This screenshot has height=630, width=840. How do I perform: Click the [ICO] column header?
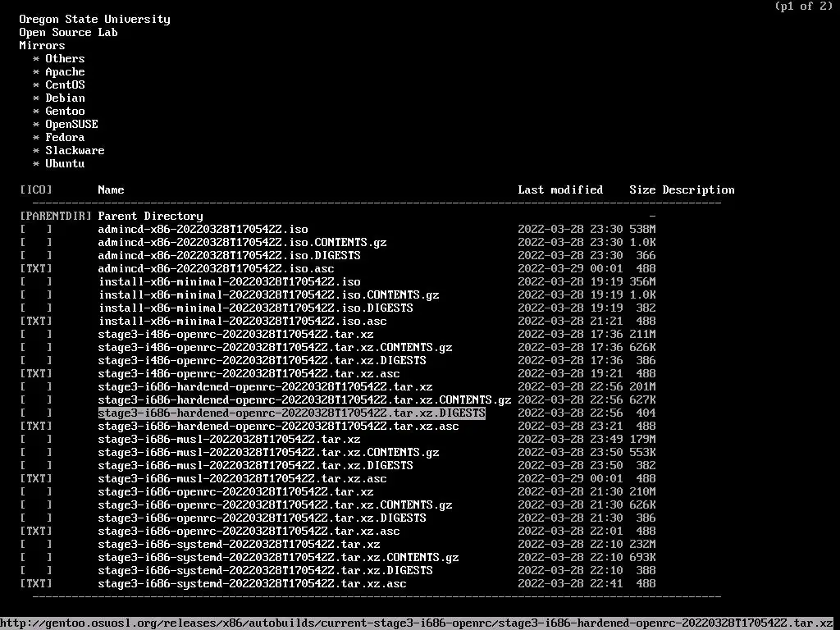click(x=36, y=189)
